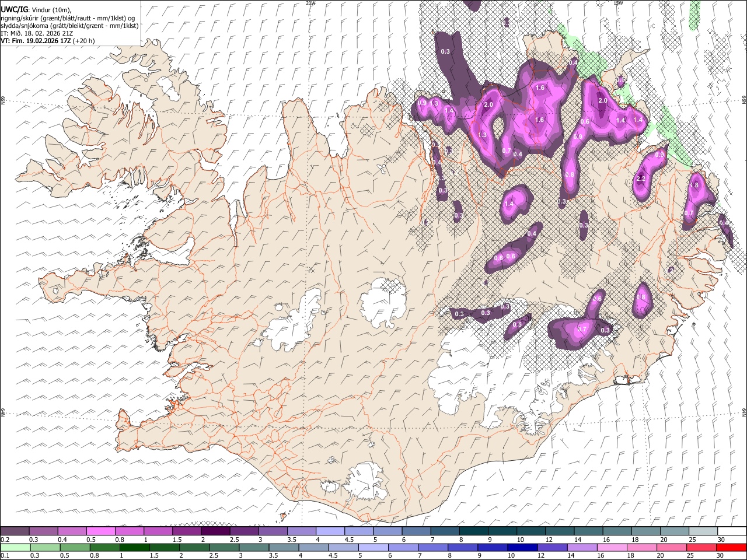Select the pale pink 16 rain-scale swatch
The height and width of the screenshot is (560, 747).
click(x=612, y=547)
